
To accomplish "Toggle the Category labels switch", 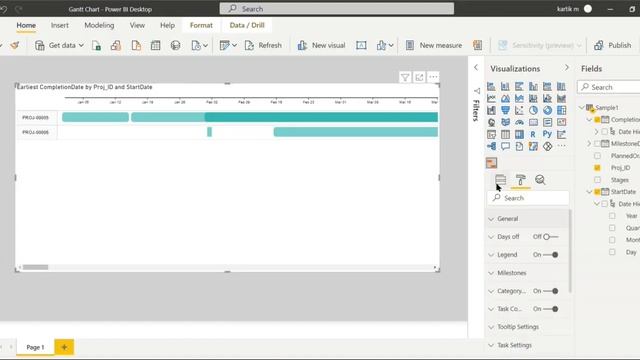I will (x=551, y=291).
